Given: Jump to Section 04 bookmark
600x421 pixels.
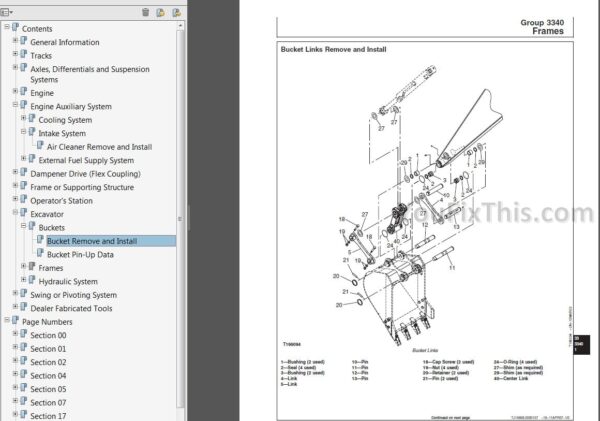Looking at the screenshot, I should tap(48, 375).
